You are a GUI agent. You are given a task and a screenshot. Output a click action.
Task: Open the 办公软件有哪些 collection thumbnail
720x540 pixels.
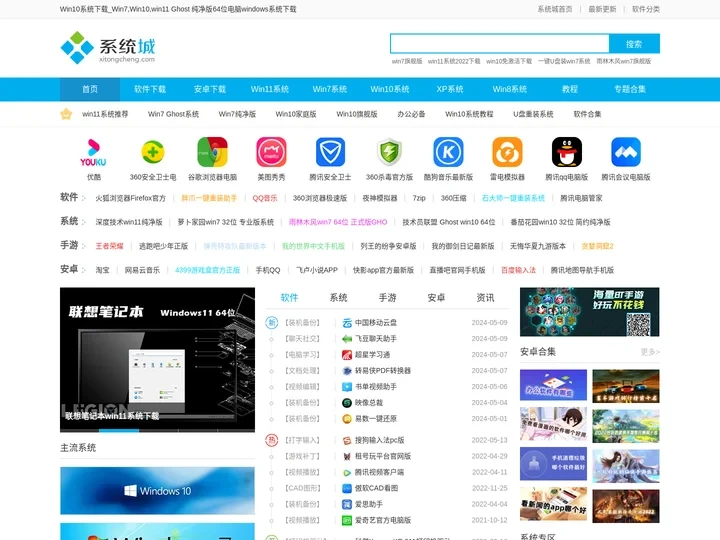(x=553, y=385)
